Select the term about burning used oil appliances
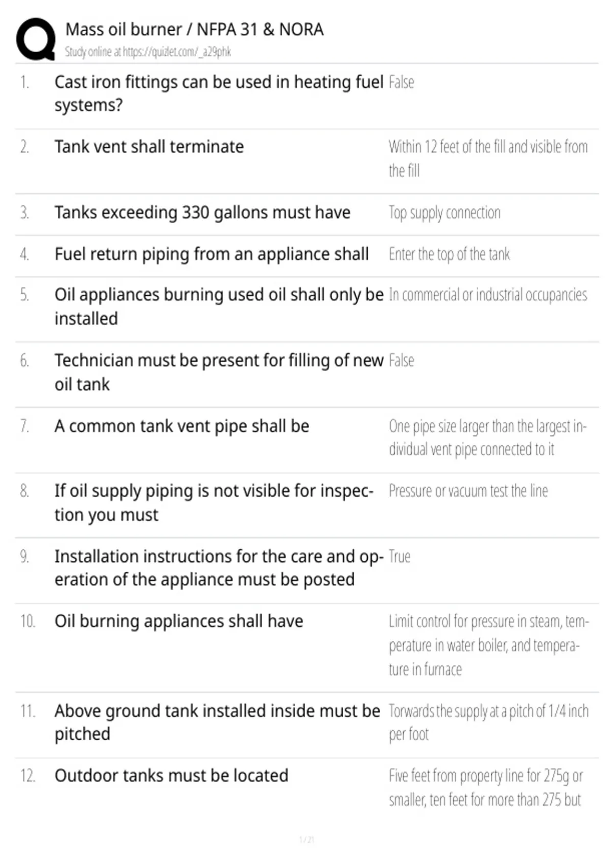The width and height of the screenshot is (613, 868). [x=219, y=307]
